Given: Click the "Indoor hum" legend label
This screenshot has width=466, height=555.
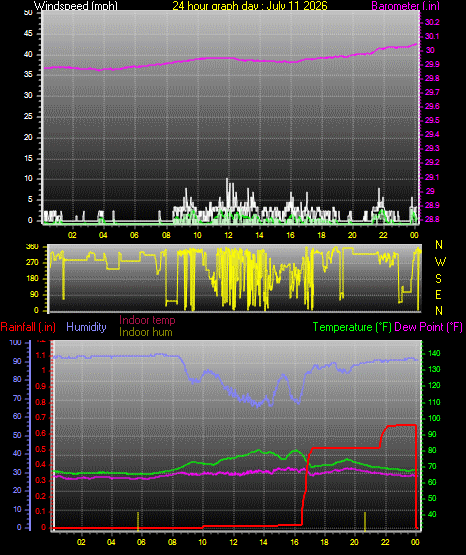Looking at the screenshot, I should [x=146, y=332].
